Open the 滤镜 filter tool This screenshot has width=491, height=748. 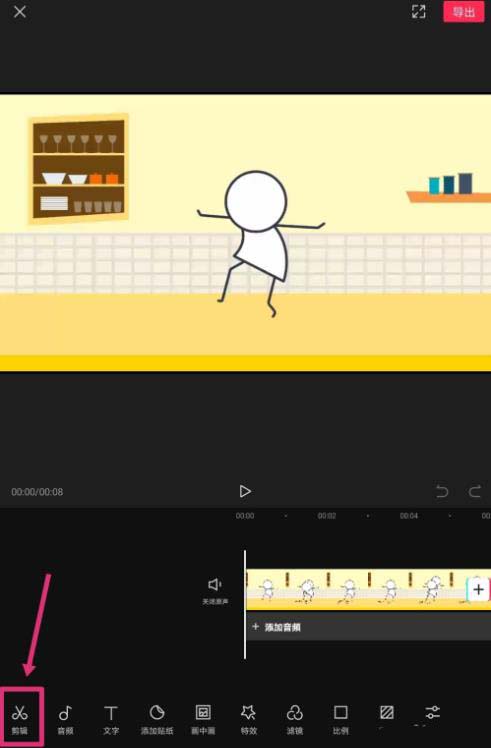pos(294,719)
